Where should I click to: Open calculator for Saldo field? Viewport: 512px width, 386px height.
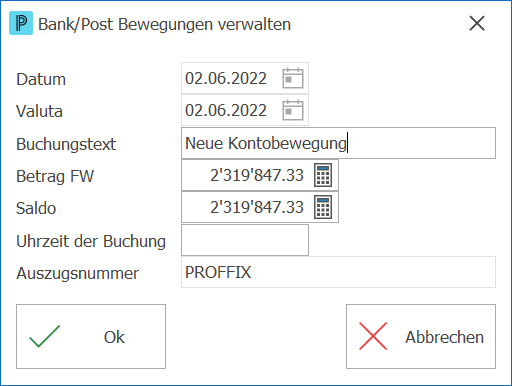point(323,207)
